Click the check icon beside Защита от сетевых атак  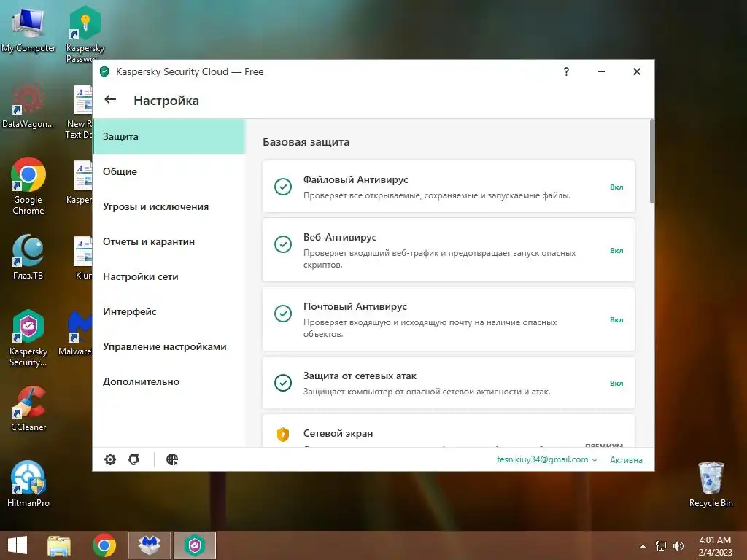[283, 383]
